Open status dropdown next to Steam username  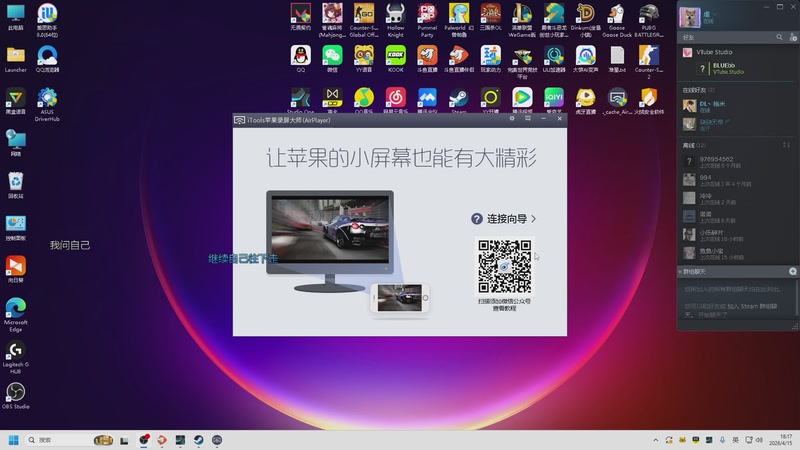(x=715, y=14)
